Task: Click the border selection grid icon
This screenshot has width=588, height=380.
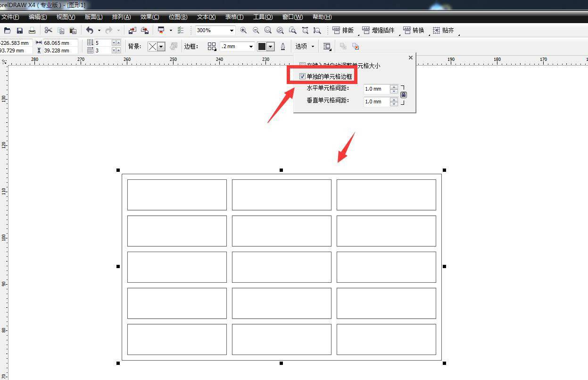Action: tap(212, 46)
